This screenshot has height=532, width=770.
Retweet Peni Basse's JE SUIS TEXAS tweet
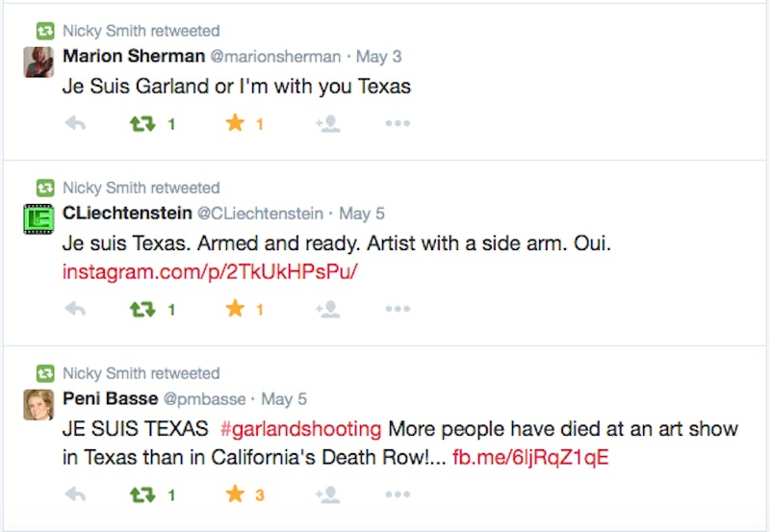click(142, 495)
